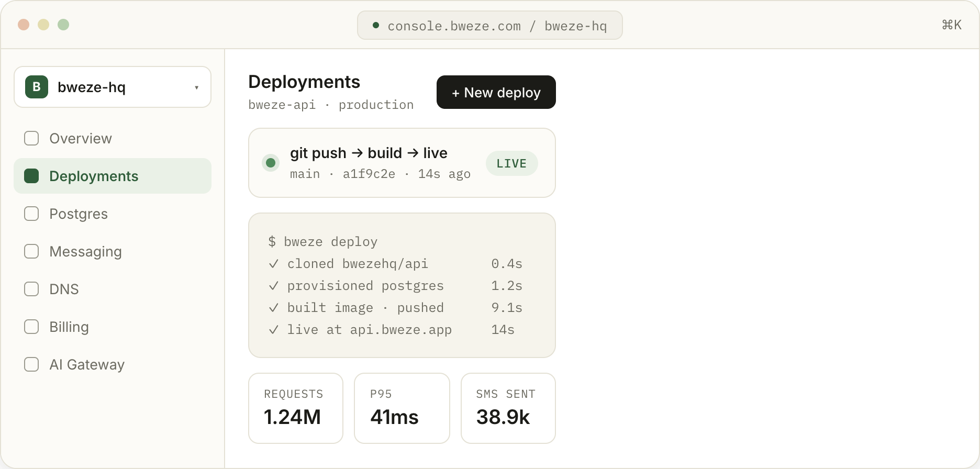Click the checkmark next to cloned bwezehq/api
Screen dimensions: 980x469
[273, 264]
